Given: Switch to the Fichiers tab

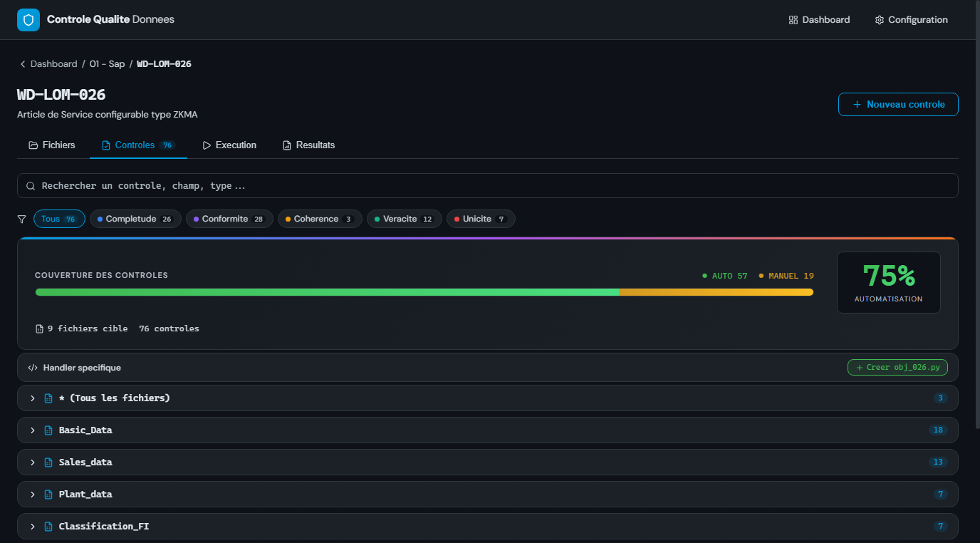Looking at the screenshot, I should click(x=51, y=145).
